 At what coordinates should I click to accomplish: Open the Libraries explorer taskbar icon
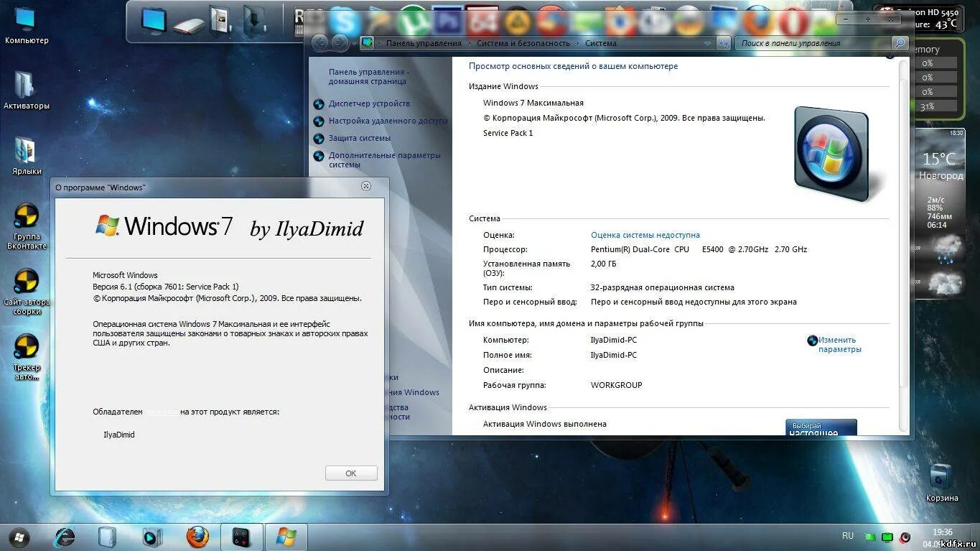pos(107,537)
